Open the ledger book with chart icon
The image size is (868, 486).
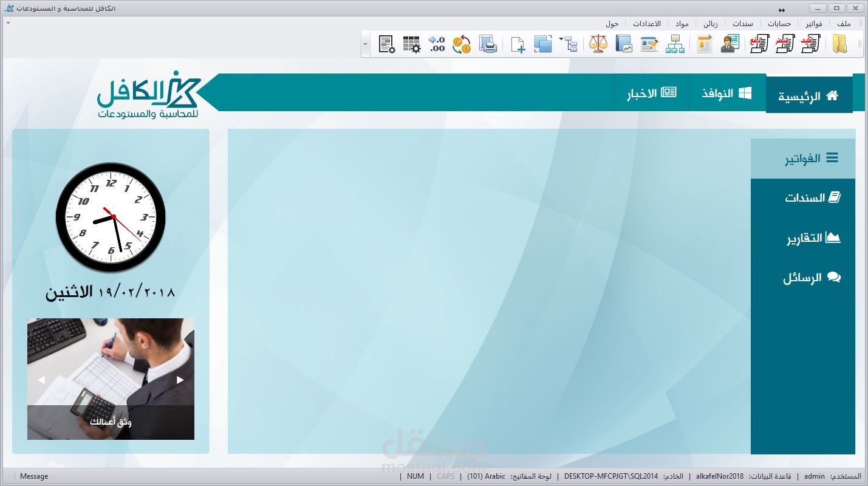624,44
